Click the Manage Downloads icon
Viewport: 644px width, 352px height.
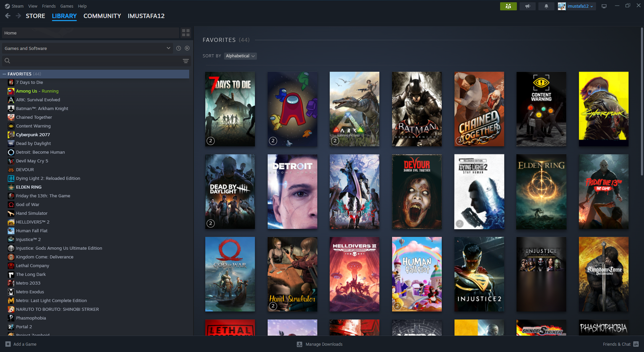pyautogui.click(x=299, y=344)
